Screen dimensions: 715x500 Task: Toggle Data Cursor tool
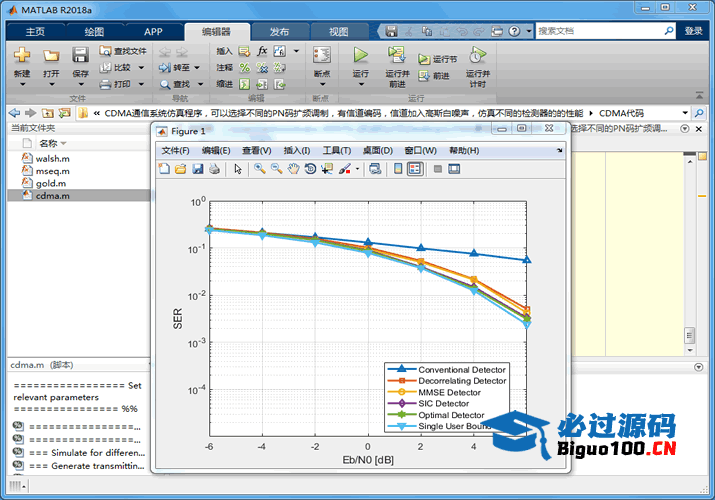pos(327,169)
